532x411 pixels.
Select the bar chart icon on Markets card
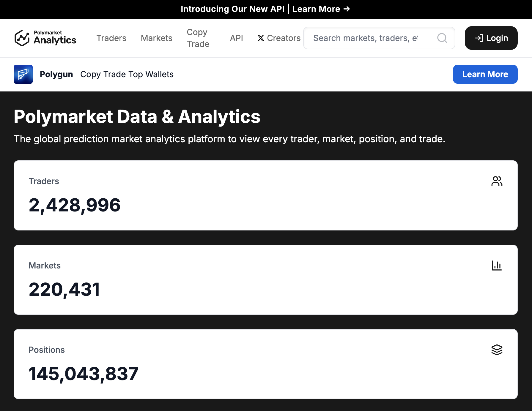pos(497,265)
